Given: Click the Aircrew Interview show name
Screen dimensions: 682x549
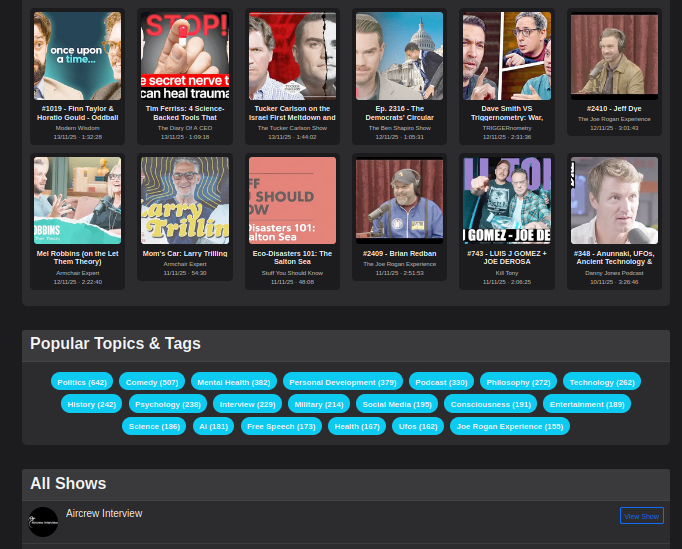Looking at the screenshot, I should 104,514.
